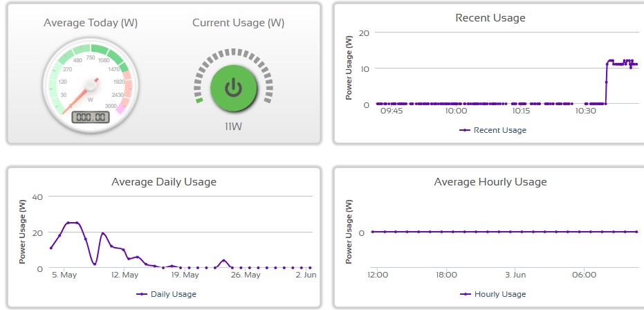Image resolution: width=644 pixels, height=310 pixels.
Task: Select the first data point of the Daily Usage line
Action: (x=50, y=248)
